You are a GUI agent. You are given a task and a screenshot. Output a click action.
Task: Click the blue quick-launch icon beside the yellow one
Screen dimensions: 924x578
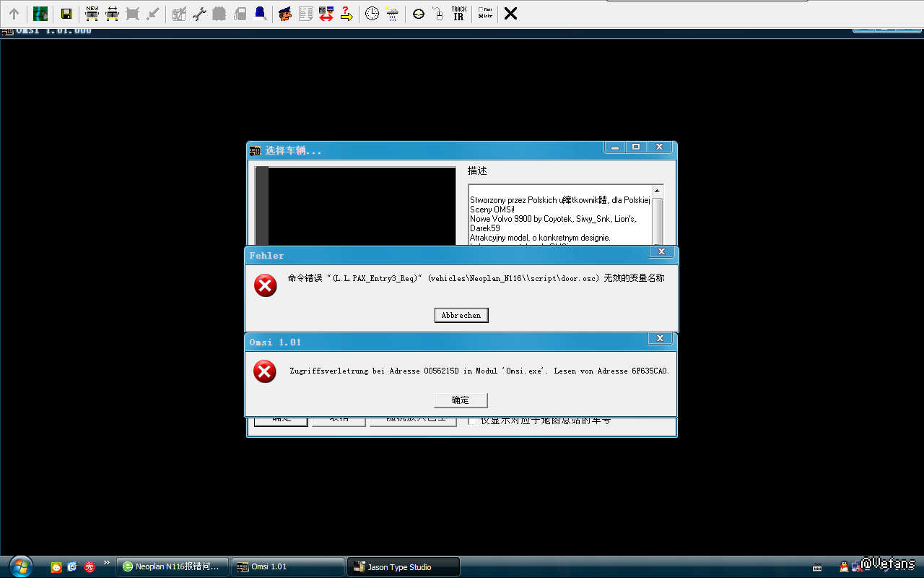tap(72, 567)
